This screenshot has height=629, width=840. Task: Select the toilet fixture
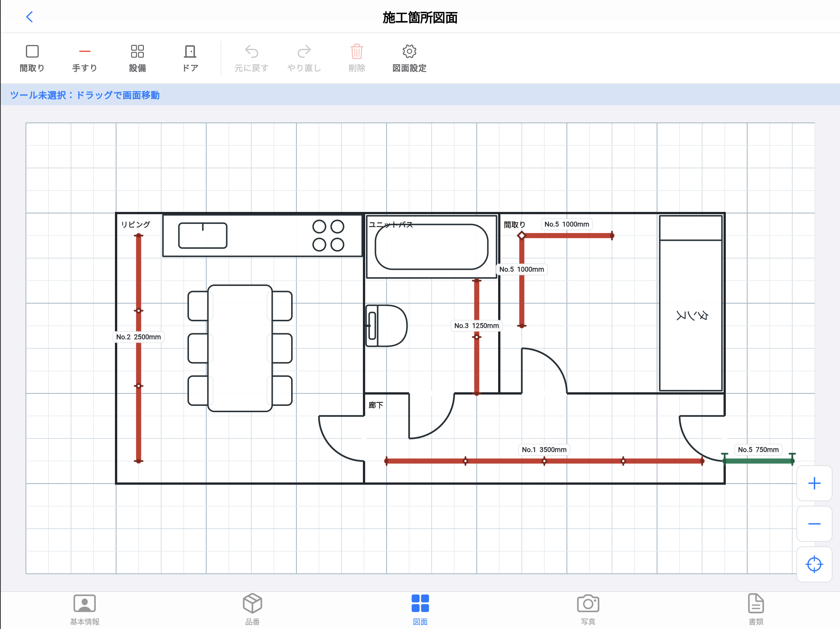point(386,325)
